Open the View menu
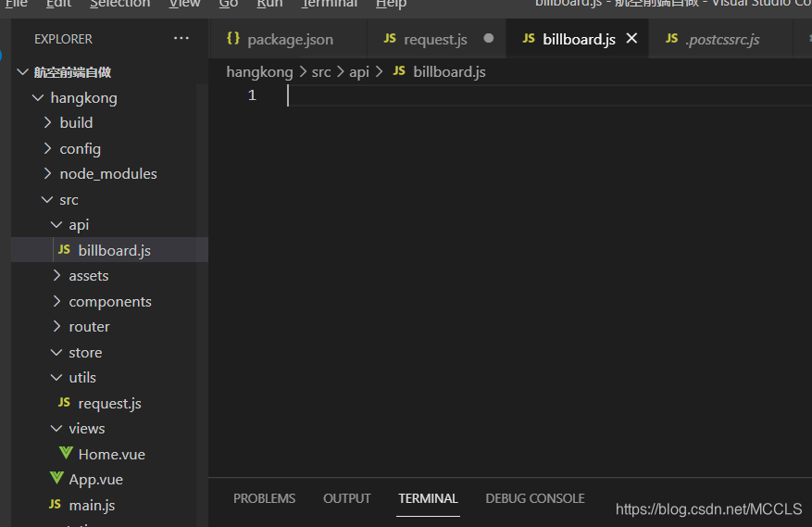The width and height of the screenshot is (812, 527). 184,4
